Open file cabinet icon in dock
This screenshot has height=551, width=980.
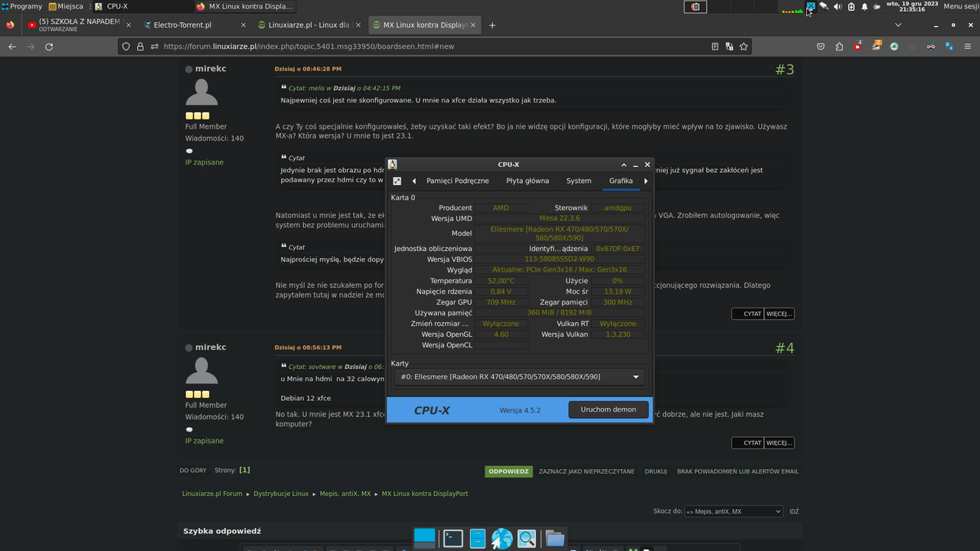(x=478, y=539)
